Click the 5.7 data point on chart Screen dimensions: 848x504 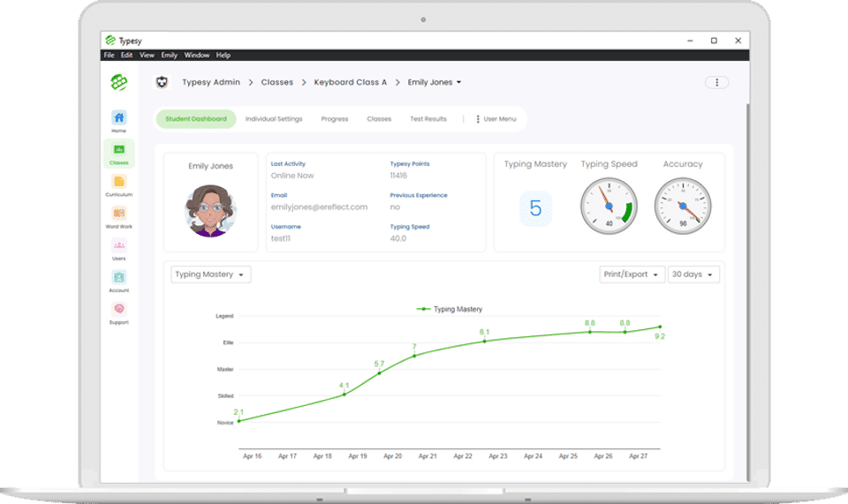tap(379, 372)
